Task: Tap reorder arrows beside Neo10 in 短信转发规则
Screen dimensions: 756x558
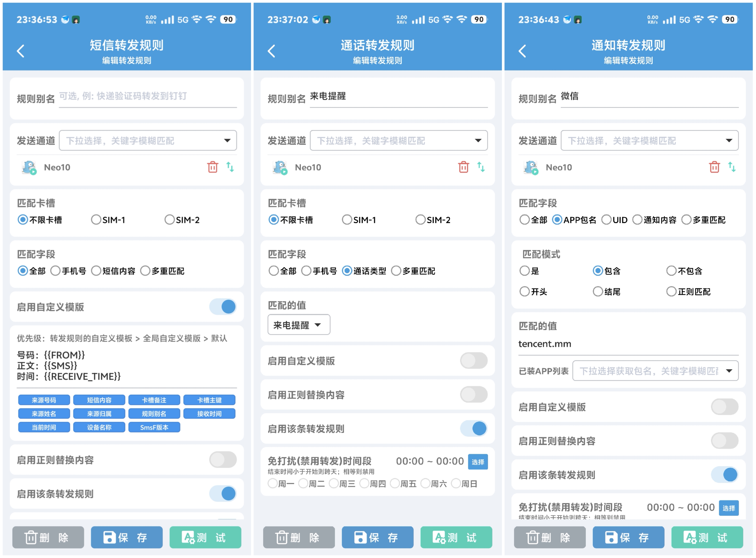Action: [230, 167]
